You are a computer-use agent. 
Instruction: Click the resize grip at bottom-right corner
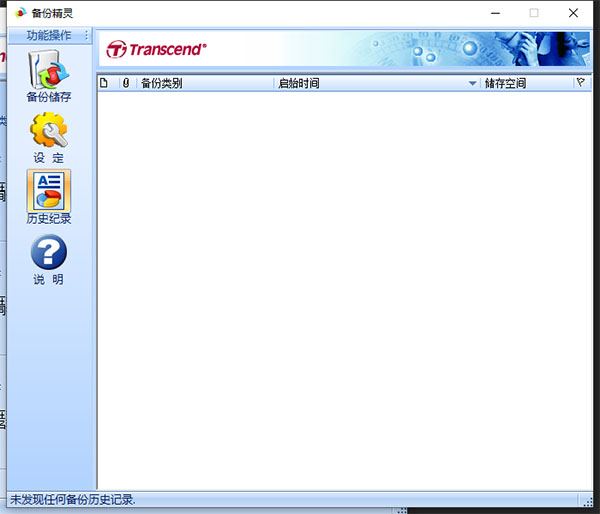[x=588, y=501]
